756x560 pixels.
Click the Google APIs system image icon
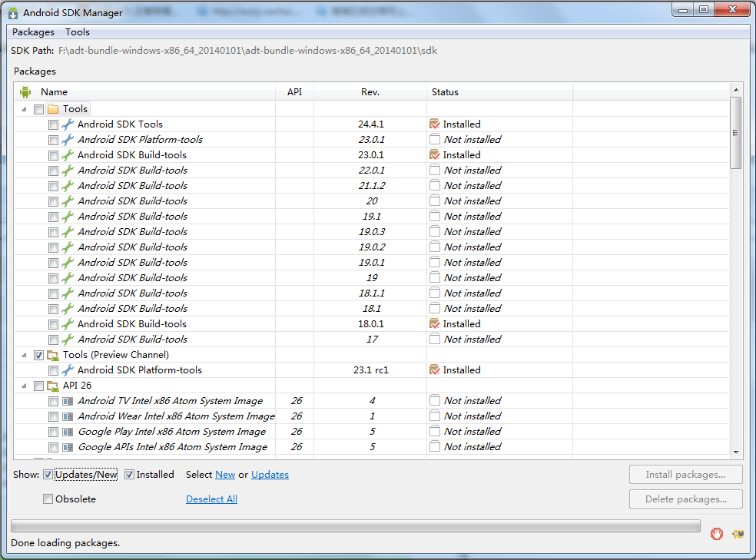(68, 448)
